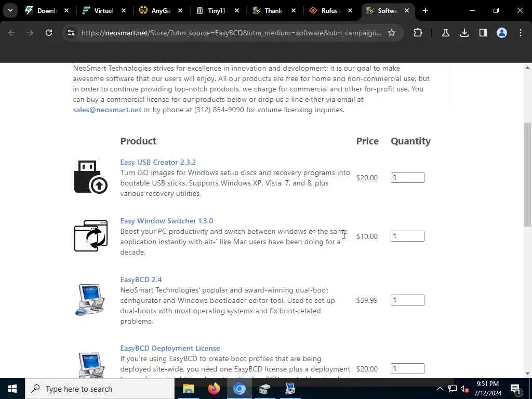The image size is (532, 399).
Task: Click the Easy Window Switcher icon
Action: (90, 236)
